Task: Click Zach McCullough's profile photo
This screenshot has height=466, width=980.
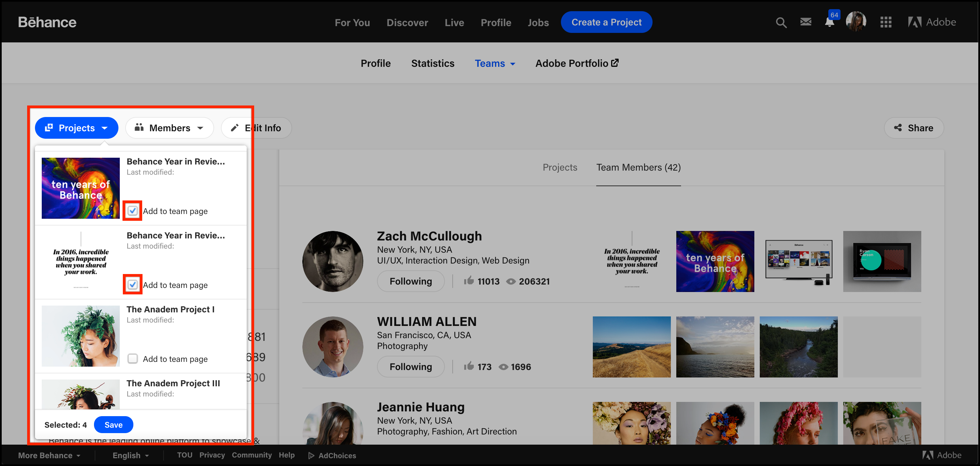Action: tap(333, 261)
